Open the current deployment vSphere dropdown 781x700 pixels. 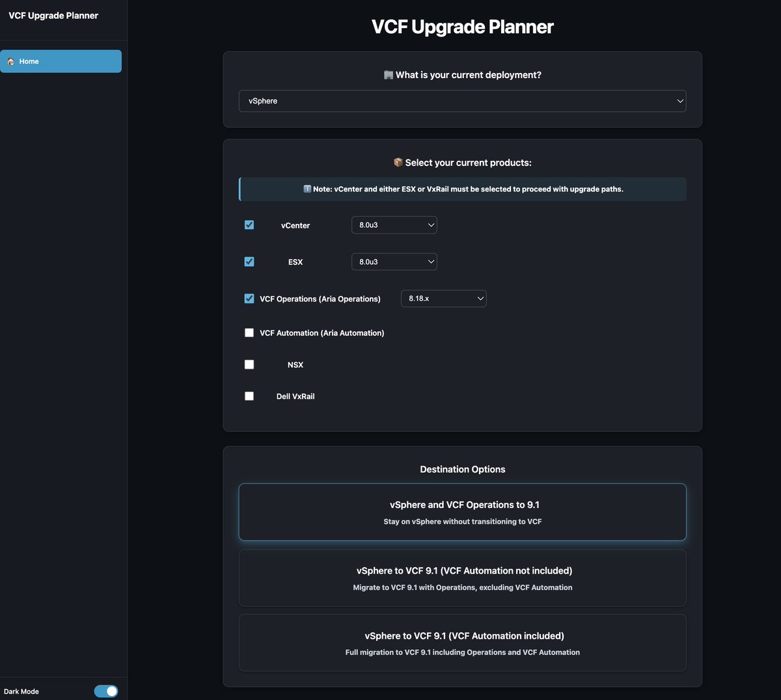point(463,101)
